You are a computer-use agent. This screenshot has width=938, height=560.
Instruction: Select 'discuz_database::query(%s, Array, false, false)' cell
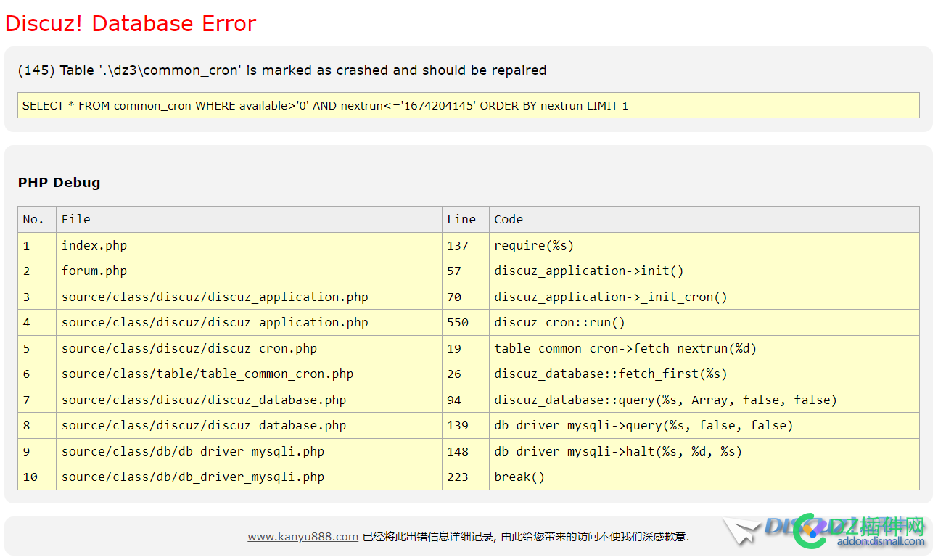704,400
